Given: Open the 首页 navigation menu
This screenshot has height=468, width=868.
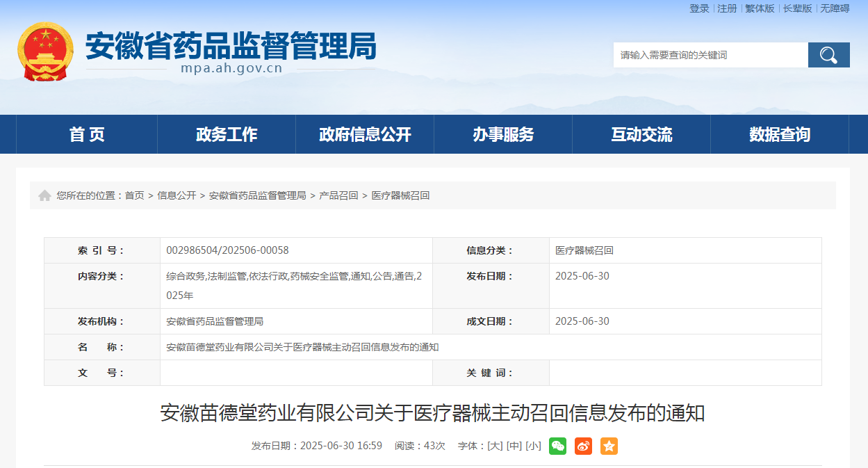Looking at the screenshot, I should tap(87, 134).
